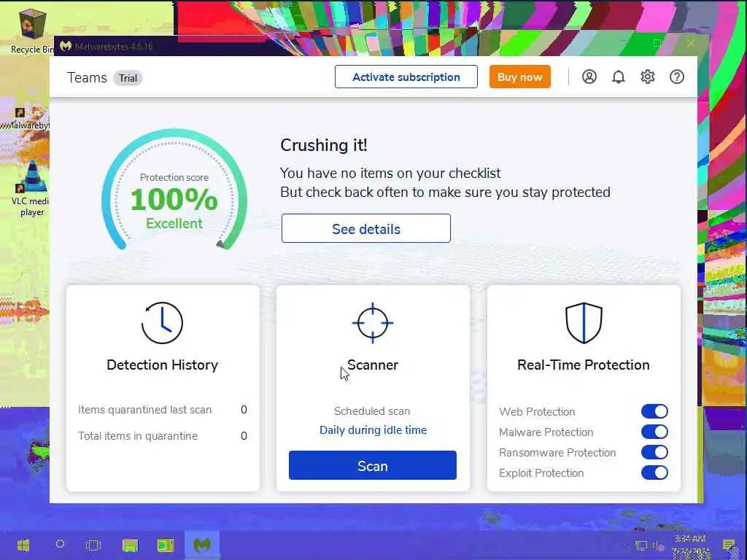
Task: Turn off Malware Protection toggle
Action: pyautogui.click(x=654, y=432)
